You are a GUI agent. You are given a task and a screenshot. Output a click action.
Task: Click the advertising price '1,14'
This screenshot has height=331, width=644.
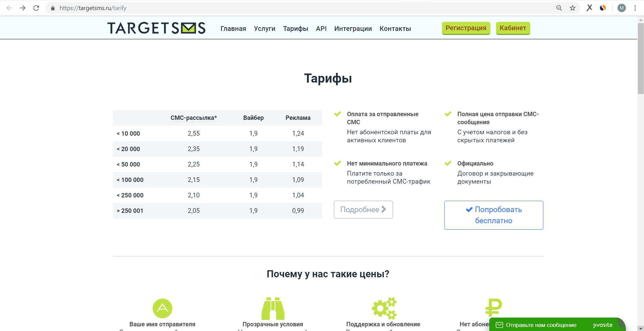click(298, 164)
